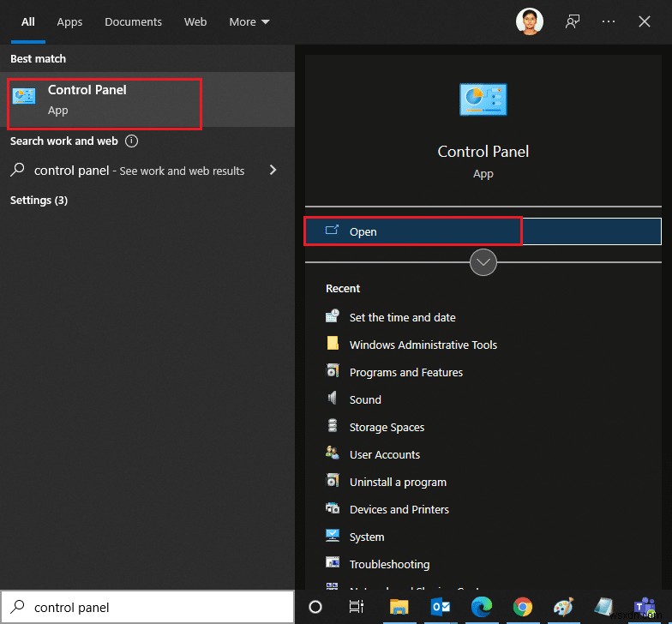Open Microsoft Edge browser icon
Screen dimensions: 672x624
point(482,607)
